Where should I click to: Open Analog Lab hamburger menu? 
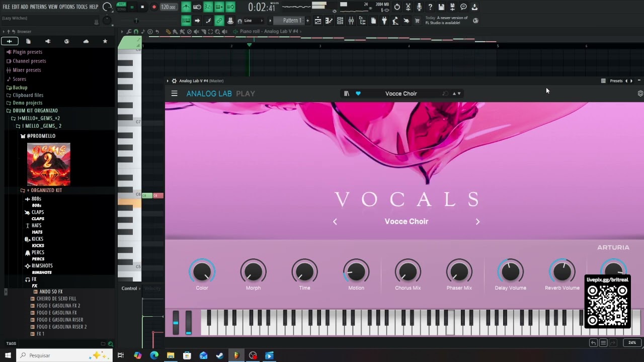tap(174, 94)
